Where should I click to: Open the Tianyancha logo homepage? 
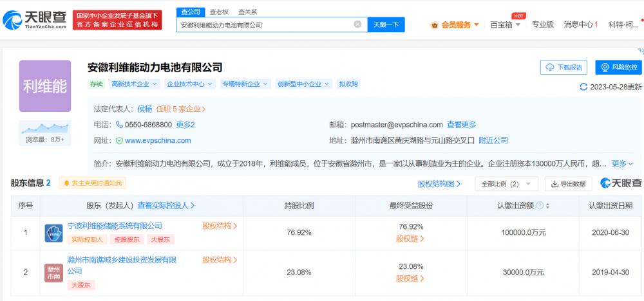[35, 20]
